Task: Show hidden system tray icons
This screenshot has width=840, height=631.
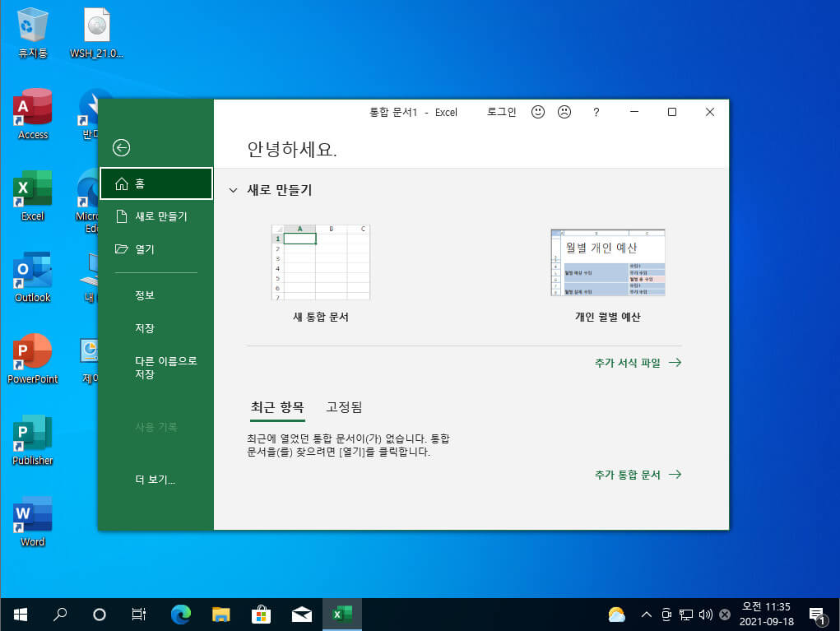Action: (x=647, y=615)
